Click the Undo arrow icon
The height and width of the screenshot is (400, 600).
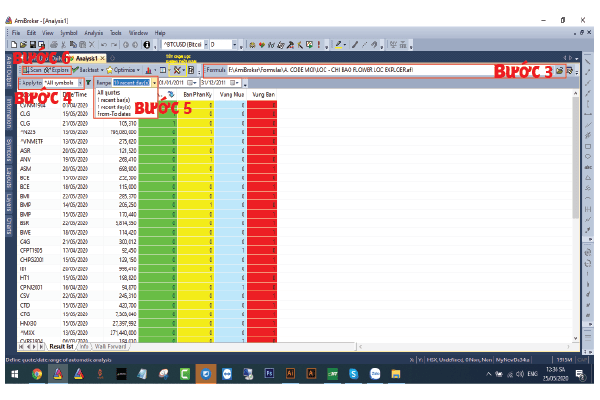103,45
